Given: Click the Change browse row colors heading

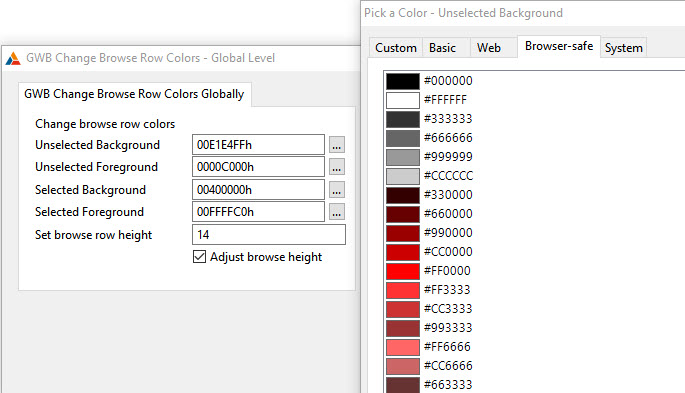Looking at the screenshot, I should (105, 124).
